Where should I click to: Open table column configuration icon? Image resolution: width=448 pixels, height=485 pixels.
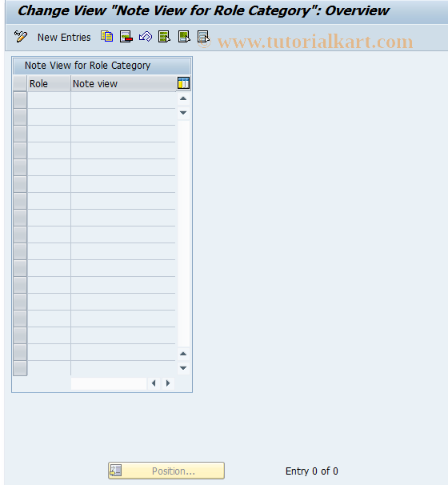(x=183, y=83)
